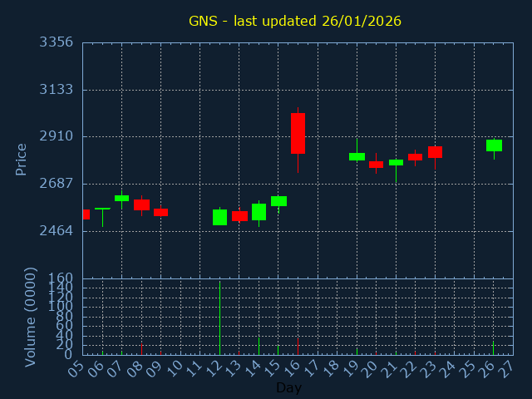Image resolution: width=532 pixels, height=399 pixels.
Task: Click the red candlestick on day 08
Action: coord(141,204)
